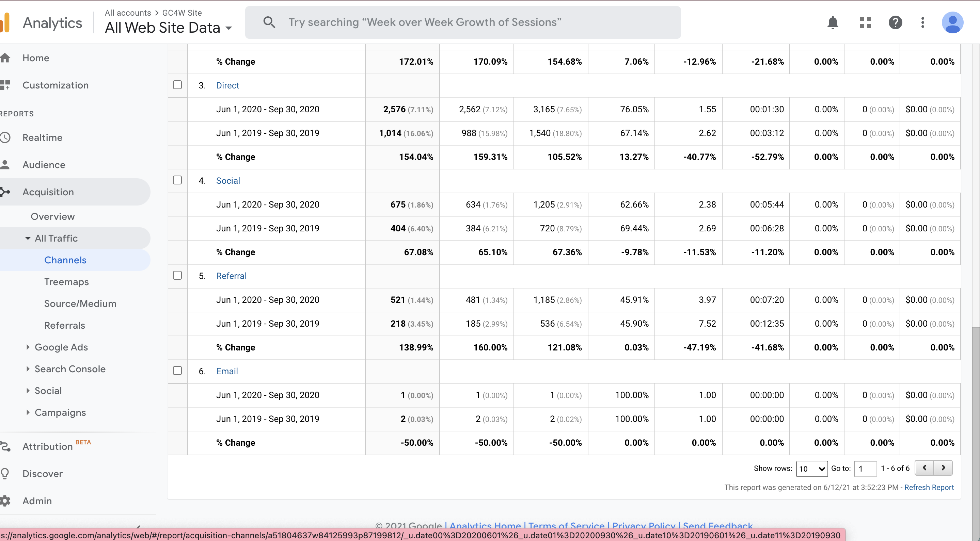Screen dimensions: 980x541
Task: Open the Show rows dropdown
Action: (811, 469)
